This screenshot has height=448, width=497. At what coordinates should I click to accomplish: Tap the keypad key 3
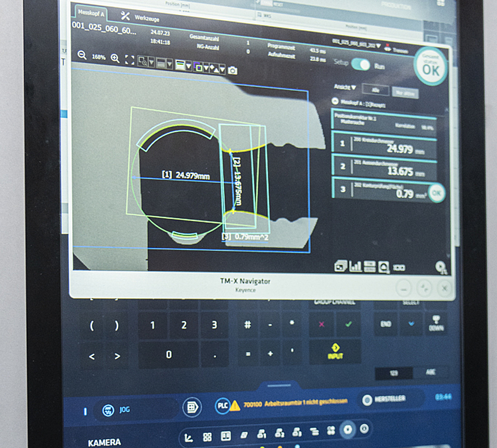click(x=214, y=325)
